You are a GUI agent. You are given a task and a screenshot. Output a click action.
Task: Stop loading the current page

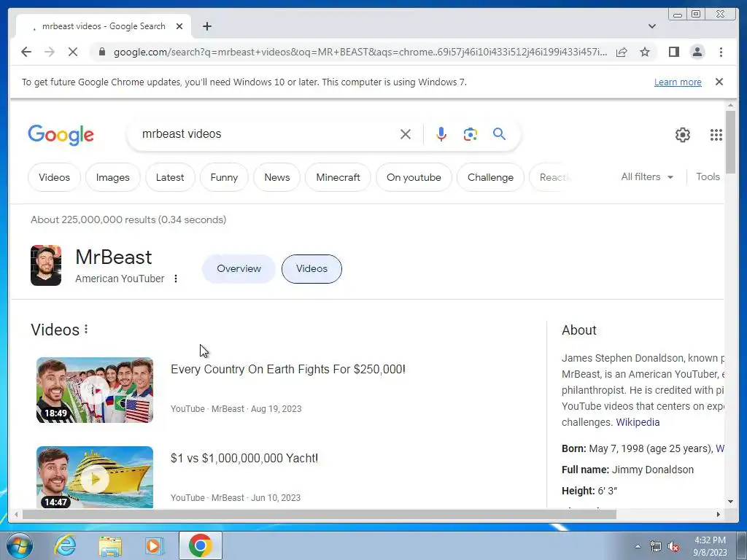[72, 52]
